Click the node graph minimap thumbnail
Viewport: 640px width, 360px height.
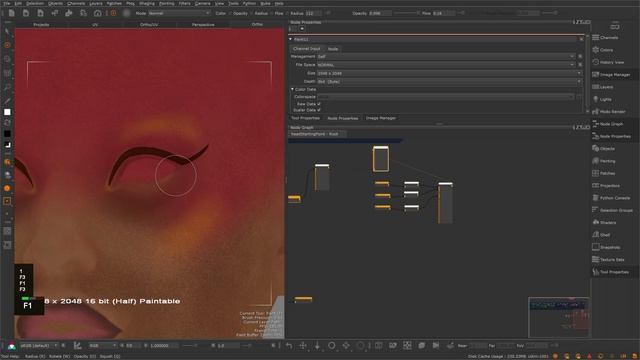pyautogui.click(x=559, y=317)
